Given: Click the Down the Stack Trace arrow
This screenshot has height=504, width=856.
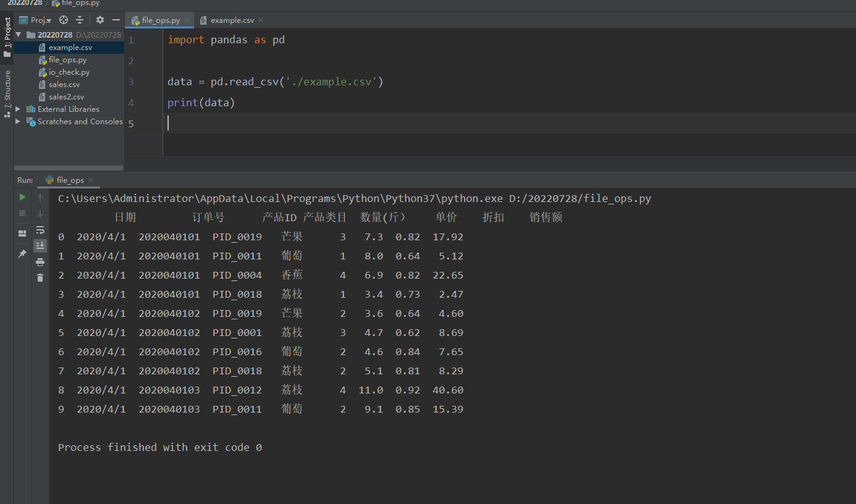Looking at the screenshot, I should [40, 214].
